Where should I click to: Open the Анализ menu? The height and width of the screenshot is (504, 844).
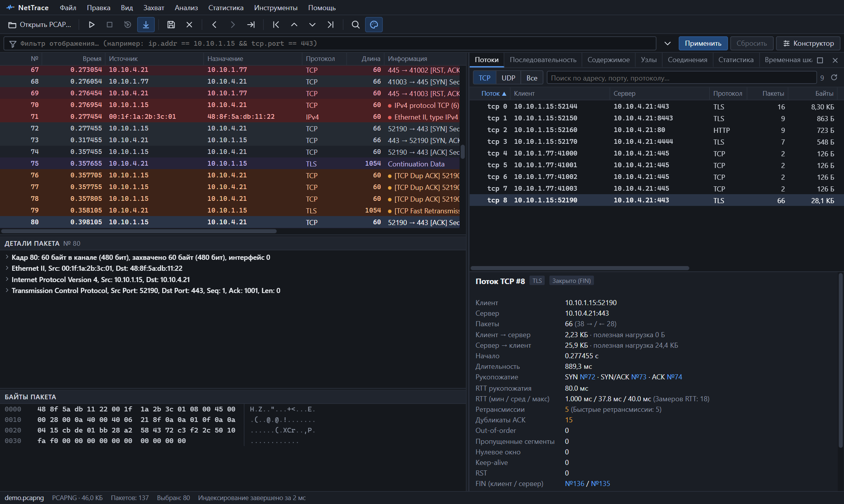tap(186, 8)
